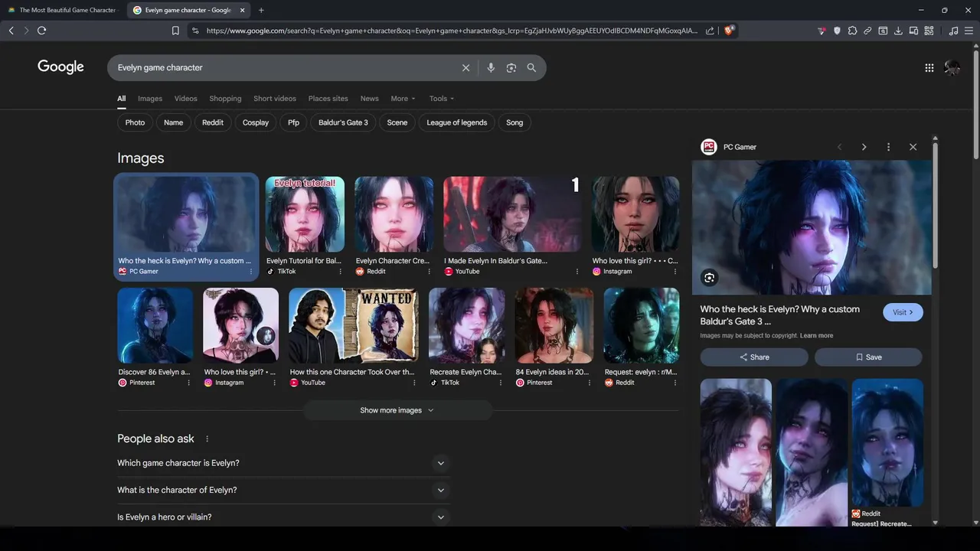The width and height of the screenshot is (980, 551).
Task: Expand 'Is Evelyn a hero or villain?'
Action: click(283, 517)
